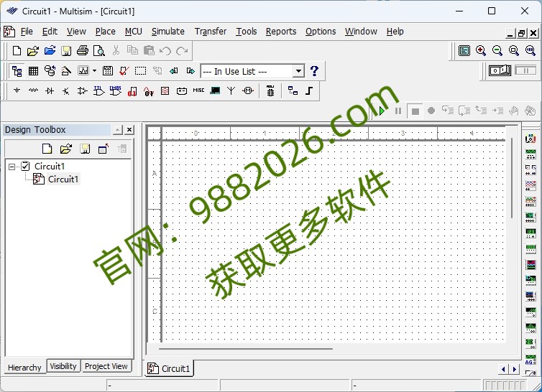Open the Tools menu
542x392 pixels.
247,32
